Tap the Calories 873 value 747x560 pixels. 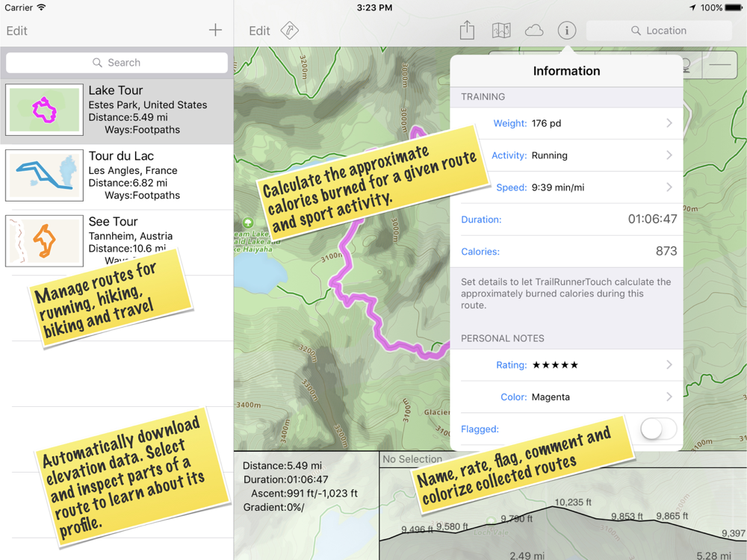pos(666,251)
